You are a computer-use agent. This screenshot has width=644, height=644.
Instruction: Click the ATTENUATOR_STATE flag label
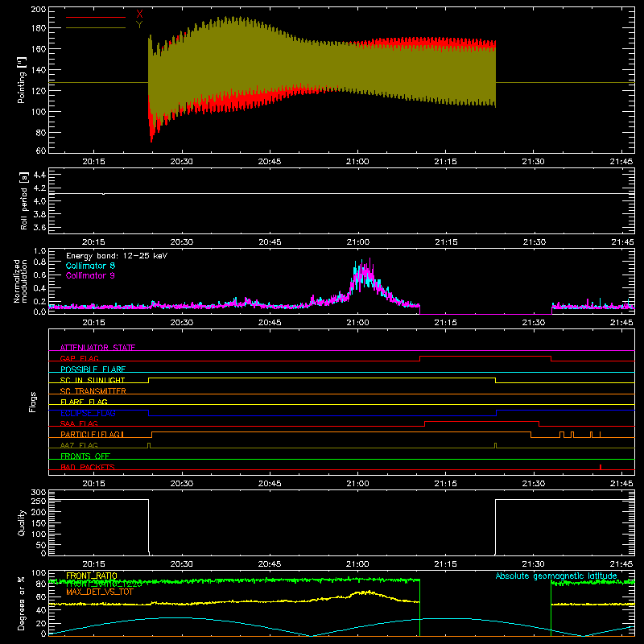(x=97, y=348)
